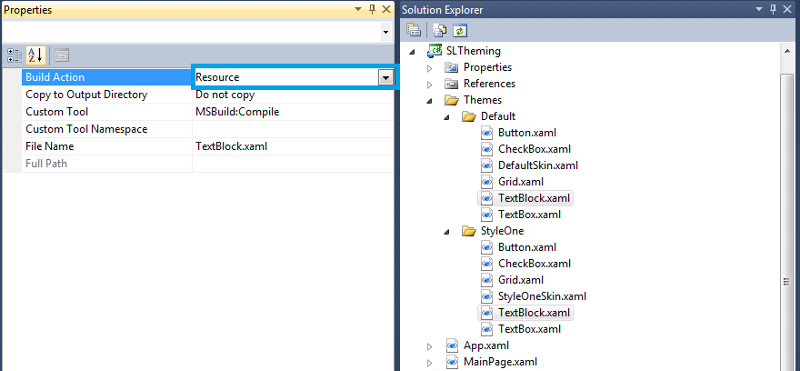
Task: Collapse the Themes folder
Action: pyautogui.click(x=430, y=101)
